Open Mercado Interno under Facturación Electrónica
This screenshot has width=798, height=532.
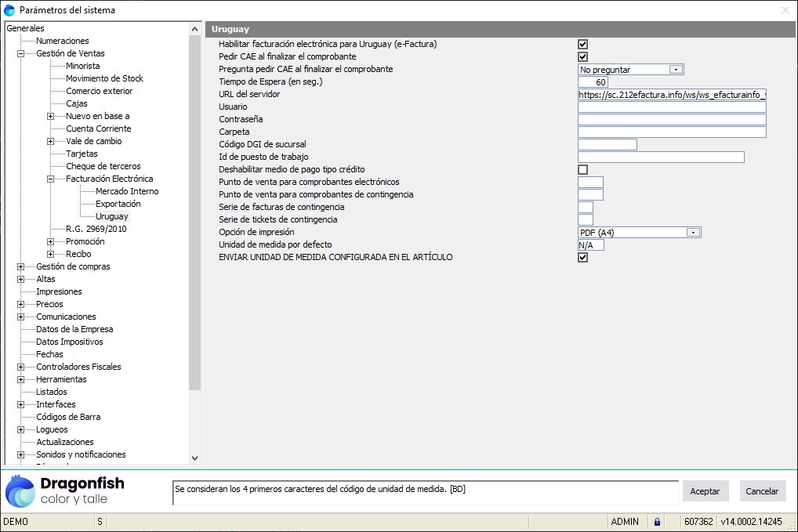[127, 191]
